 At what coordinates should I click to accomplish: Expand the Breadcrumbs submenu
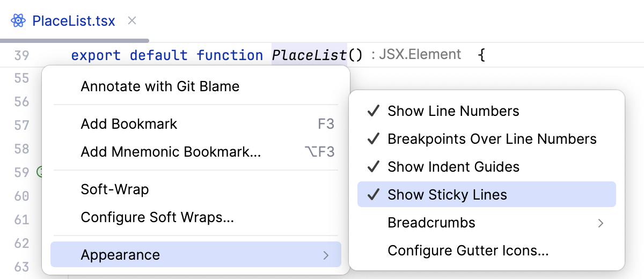601,223
